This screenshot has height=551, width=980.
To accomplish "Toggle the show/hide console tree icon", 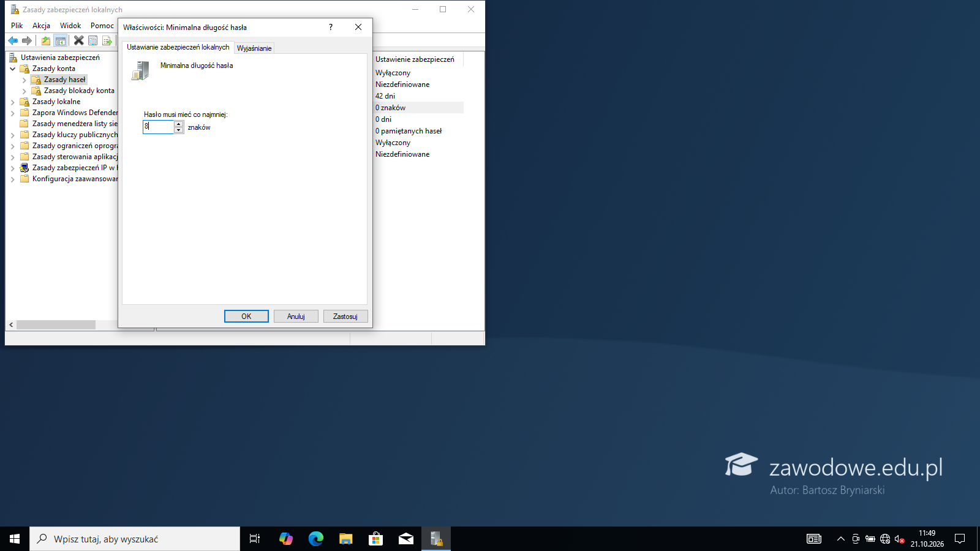I will coord(61,40).
